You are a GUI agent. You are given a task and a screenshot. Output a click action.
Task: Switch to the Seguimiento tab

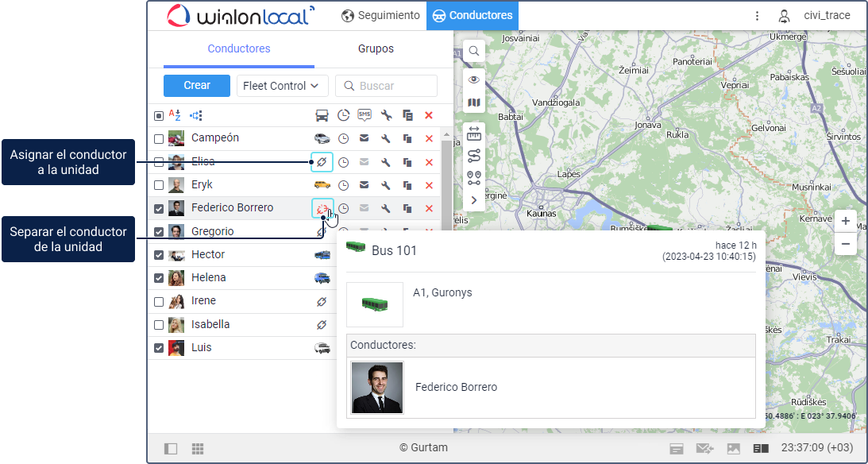click(x=381, y=16)
